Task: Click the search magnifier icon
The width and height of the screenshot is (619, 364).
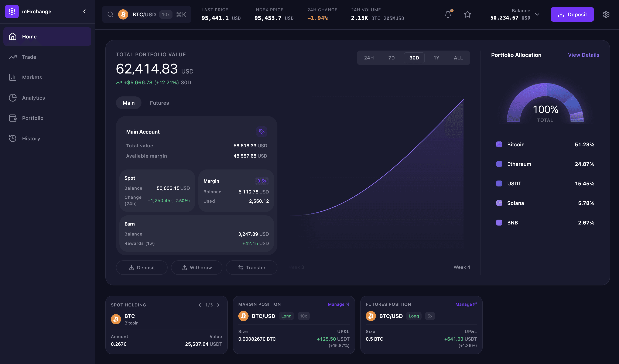Action: [110, 14]
